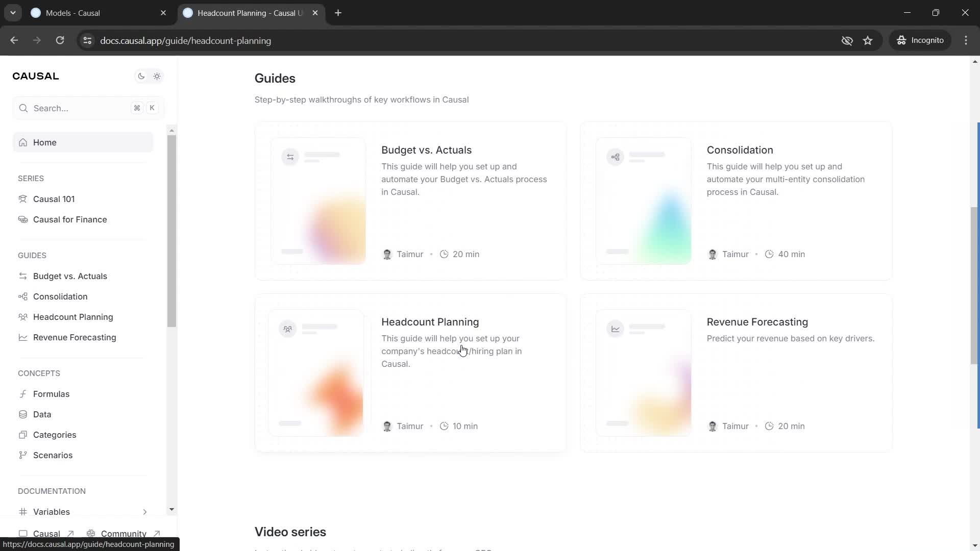Open Data concept page
980x551 pixels.
click(42, 414)
